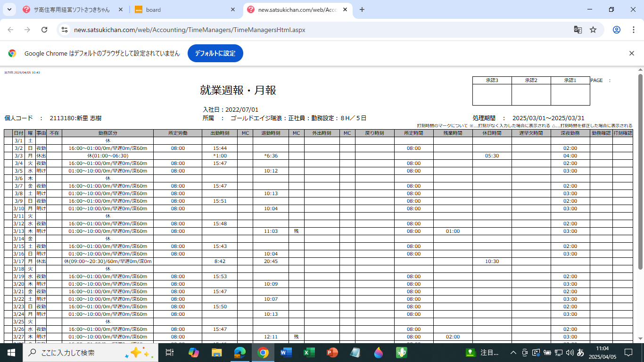
Task: Open Excel from the taskbar
Action: [309, 353]
